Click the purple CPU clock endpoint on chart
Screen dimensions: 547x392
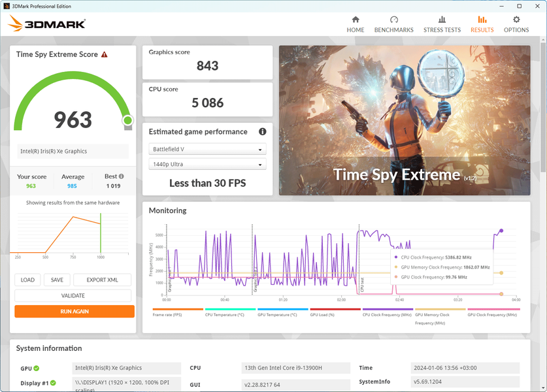[x=501, y=231]
